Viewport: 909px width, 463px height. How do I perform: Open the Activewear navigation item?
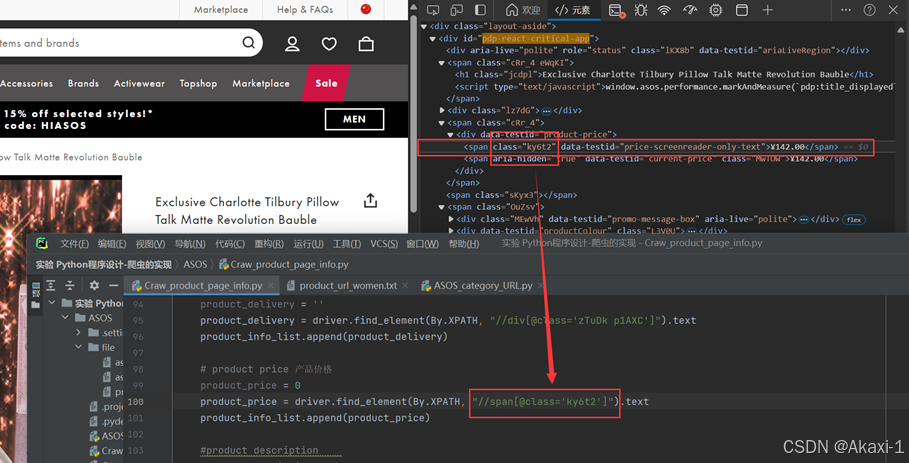pos(139,83)
